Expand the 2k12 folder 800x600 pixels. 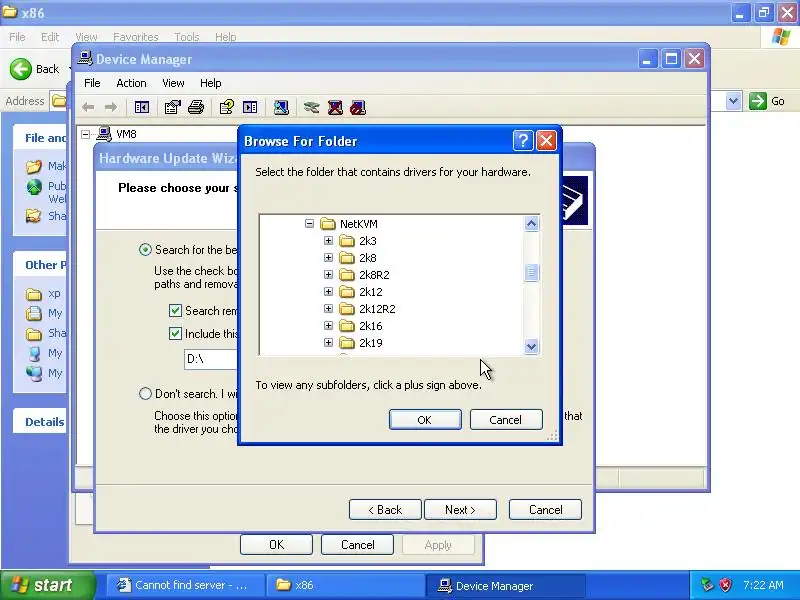click(x=328, y=292)
